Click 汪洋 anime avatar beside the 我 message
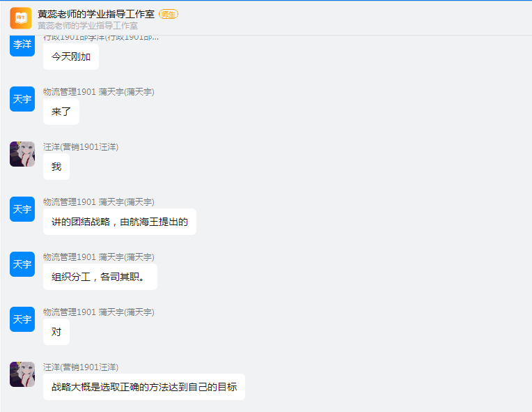532x412 pixels. (22, 154)
